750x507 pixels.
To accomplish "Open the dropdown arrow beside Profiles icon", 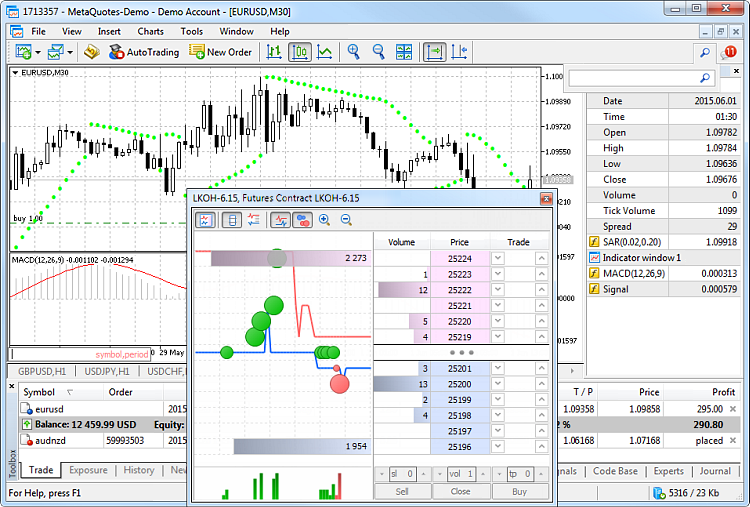I will pos(70,52).
